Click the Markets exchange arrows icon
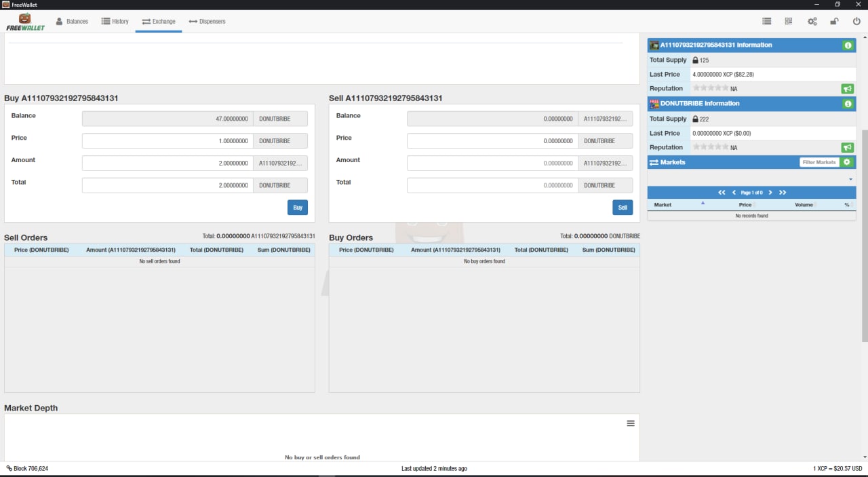The width and height of the screenshot is (868, 477). click(654, 162)
